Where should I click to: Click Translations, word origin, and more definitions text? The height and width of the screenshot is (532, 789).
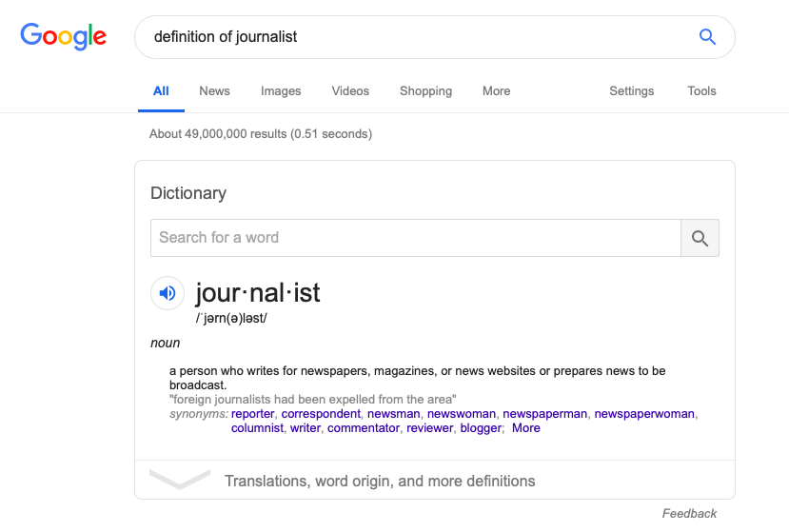pyautogui.click(x=380, y=482)
